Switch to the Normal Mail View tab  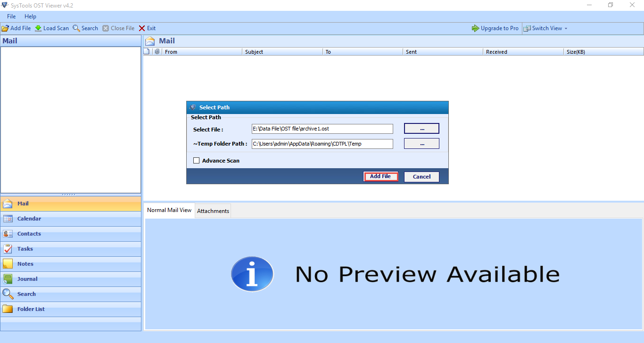(169, 210)
